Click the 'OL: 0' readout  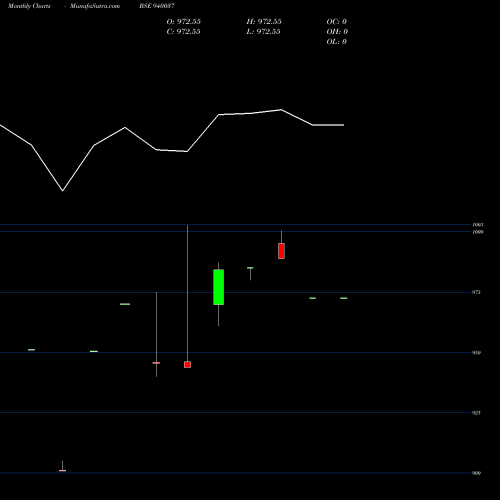(336, 42)
